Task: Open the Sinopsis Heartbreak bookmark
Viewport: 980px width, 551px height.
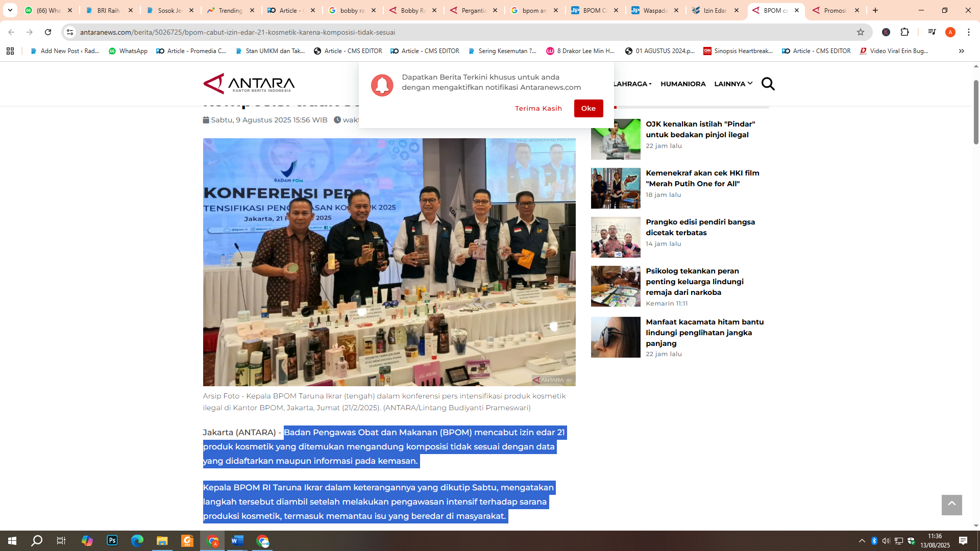Action: coord(738,51)
